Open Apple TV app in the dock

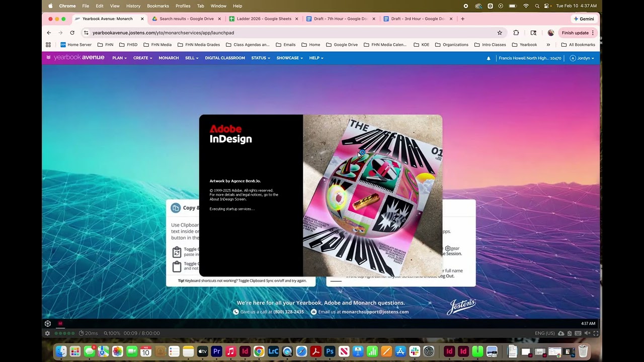pyautogui.click(x=203, y=351)
